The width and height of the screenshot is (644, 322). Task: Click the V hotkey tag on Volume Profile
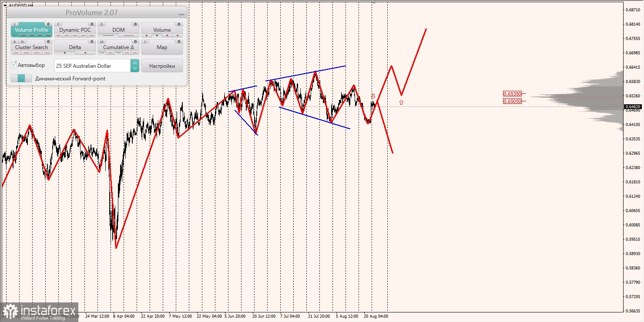coord(15,24)
